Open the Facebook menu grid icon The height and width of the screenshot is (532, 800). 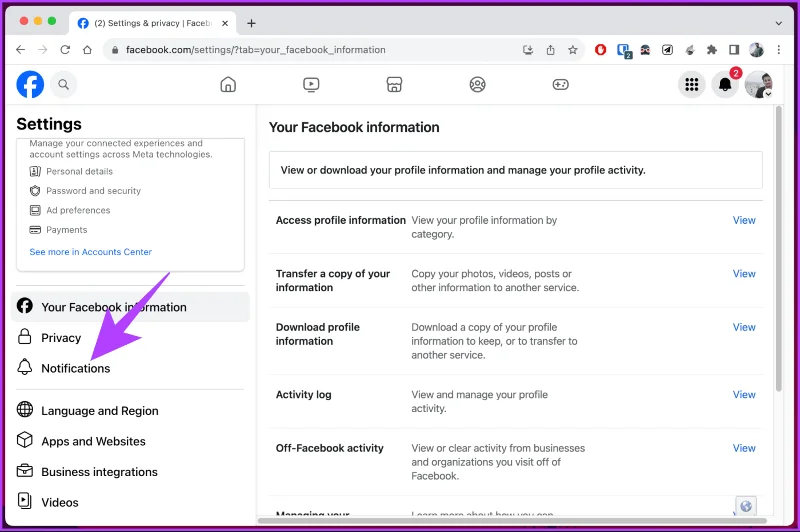(x=691, y=84)
